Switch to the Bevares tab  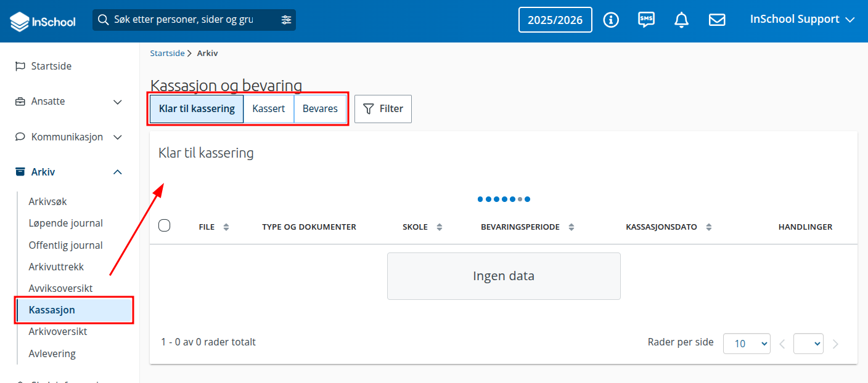click(320, 109)
